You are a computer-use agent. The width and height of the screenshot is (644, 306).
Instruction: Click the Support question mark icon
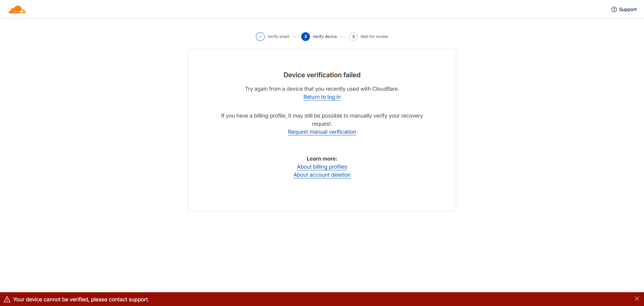pos(614,9)
